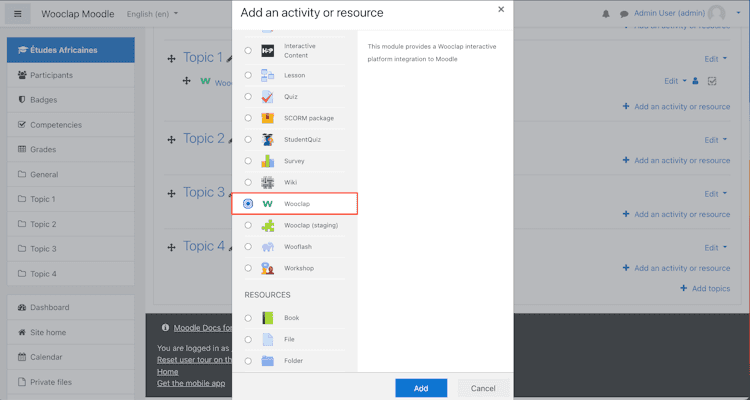
Task: Go to Dashboard in side navigation
Action: pyautogui.click(x=71, y=308)
